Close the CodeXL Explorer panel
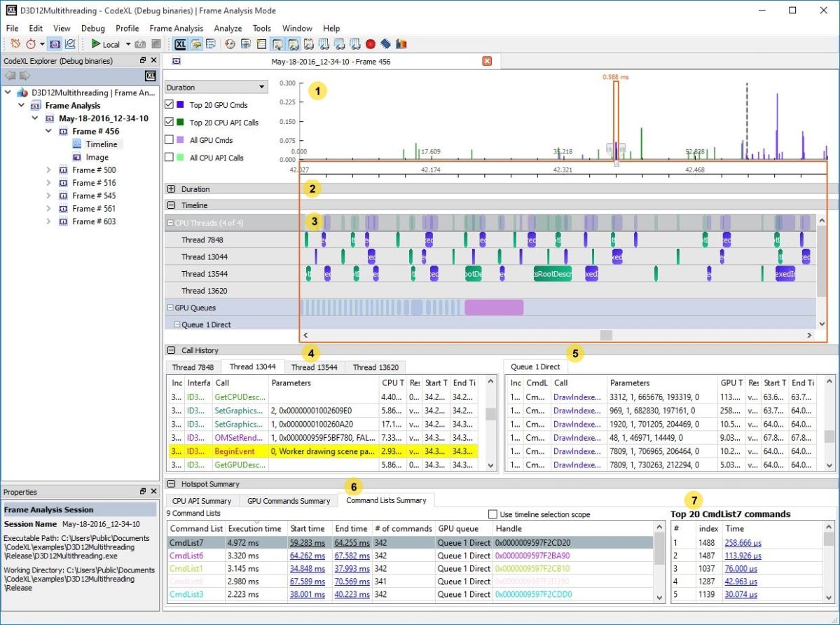Viewport: 840px width, 625px height. tap(153, 60)
